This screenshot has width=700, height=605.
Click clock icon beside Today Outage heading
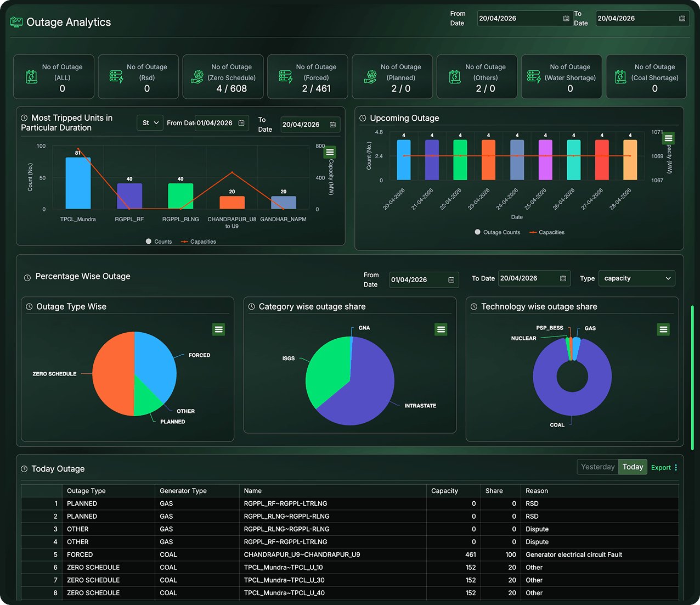click(24, 469)
